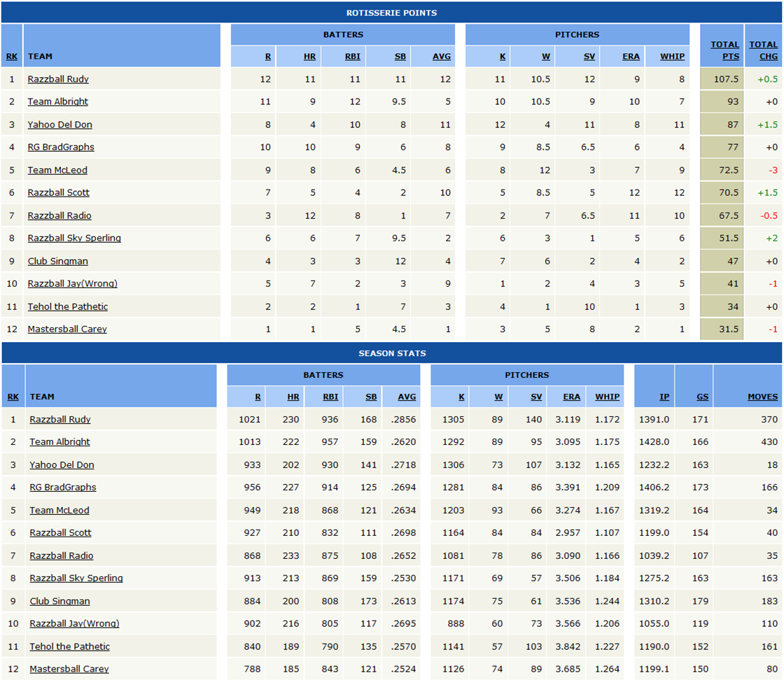Sort Rotisserie Points by TOTAL CHG column

pyautogui.click(x=763, y=50)
